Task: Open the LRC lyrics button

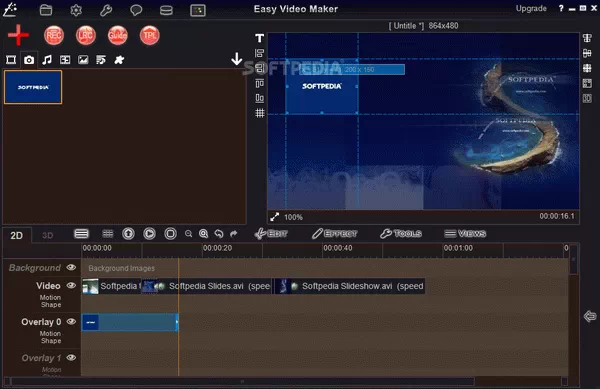Action: tap(85, 36)
